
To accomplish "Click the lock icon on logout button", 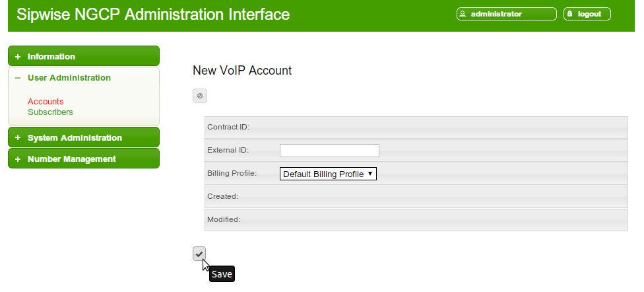I will (x=569, y=14).
